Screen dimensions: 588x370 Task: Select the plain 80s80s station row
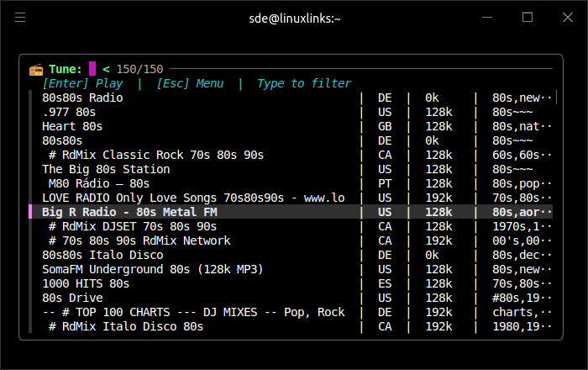coord(292,140)
